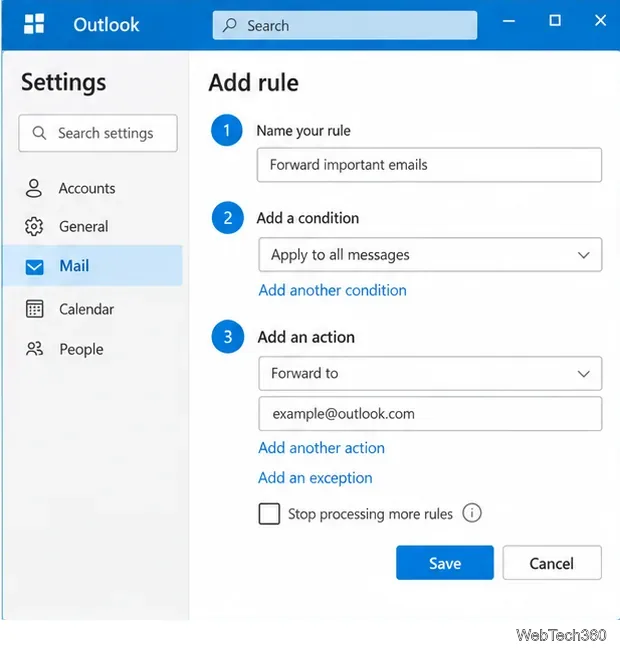Click the People contacts icon
The width and height of the screenshot is (620, 656).
(34, 349)
